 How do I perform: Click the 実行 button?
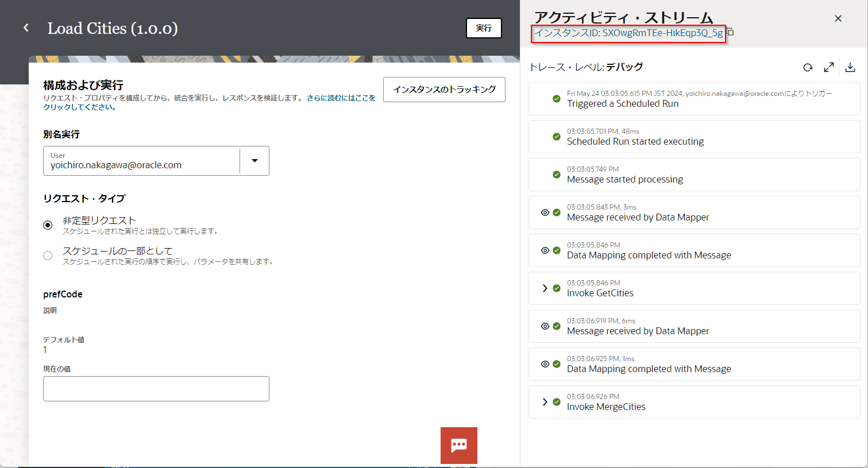point(483,28)
